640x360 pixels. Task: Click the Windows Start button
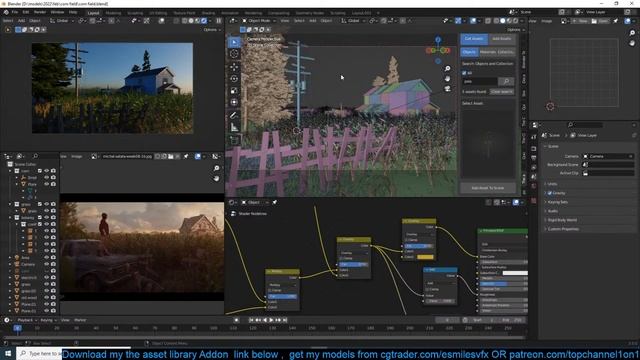click(8, 353)
